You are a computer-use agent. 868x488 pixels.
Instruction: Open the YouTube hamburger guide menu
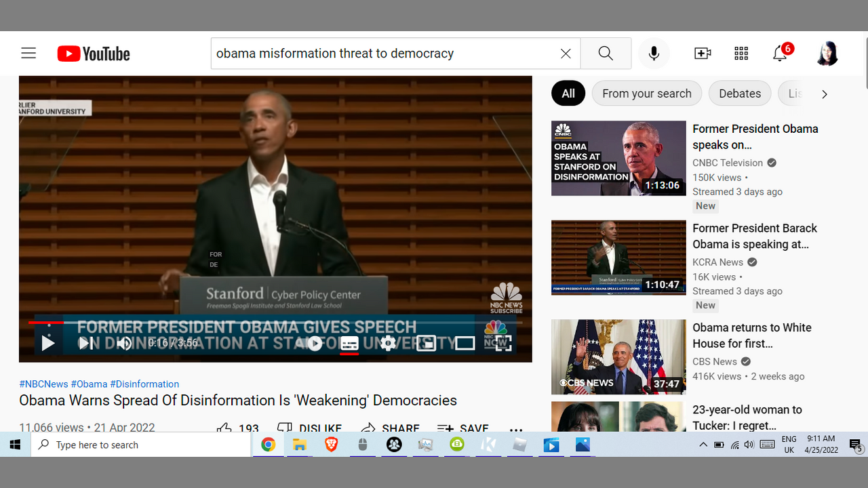[x=28, y=54]
